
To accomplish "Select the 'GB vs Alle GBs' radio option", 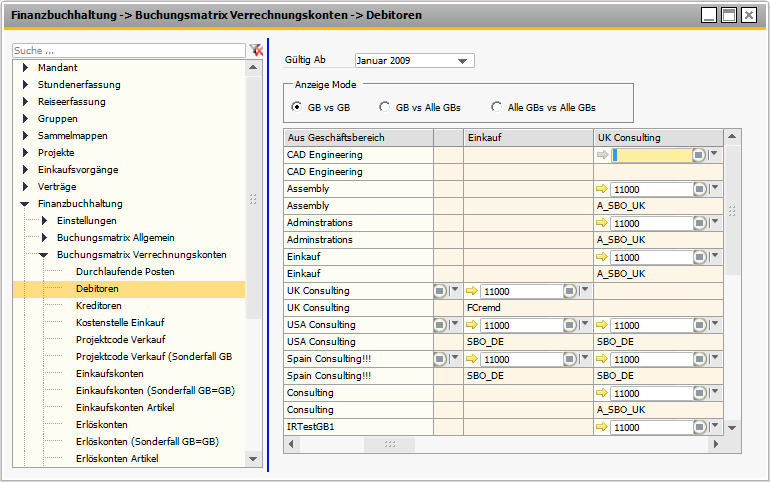I will pos(385,107).
